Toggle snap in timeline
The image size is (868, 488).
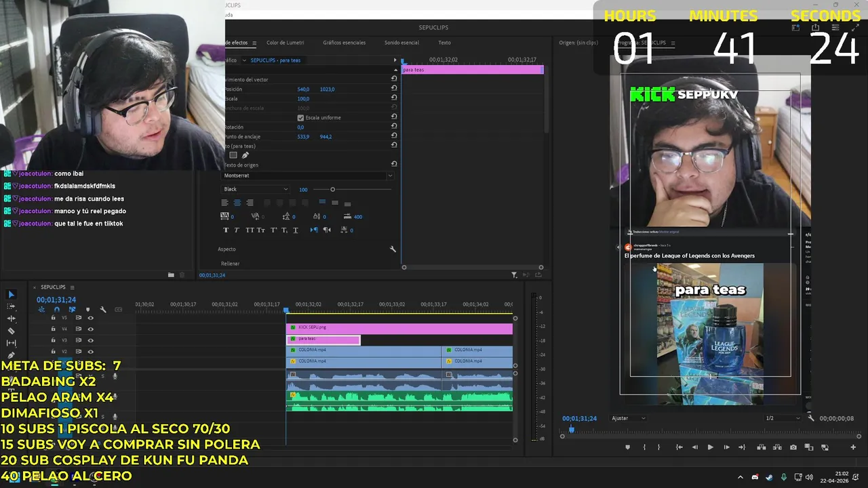(x=57, y=310)
